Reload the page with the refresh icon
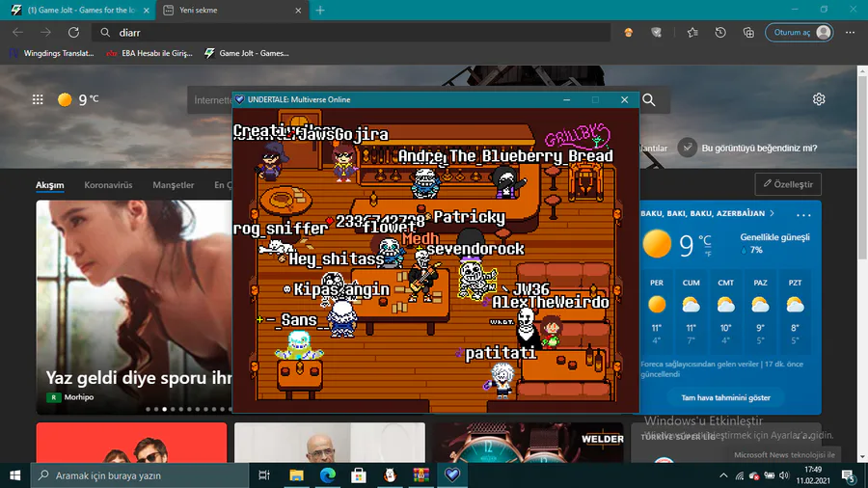Viewport: 868px width, 488px height. (73, 33)
